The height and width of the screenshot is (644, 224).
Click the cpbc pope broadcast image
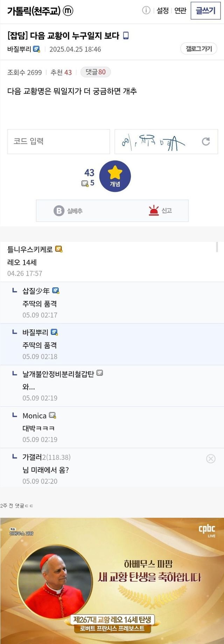coord(112,580)
